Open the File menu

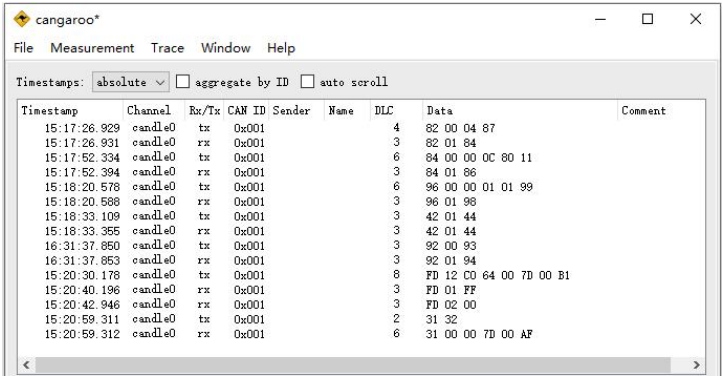tap(23, 48)
